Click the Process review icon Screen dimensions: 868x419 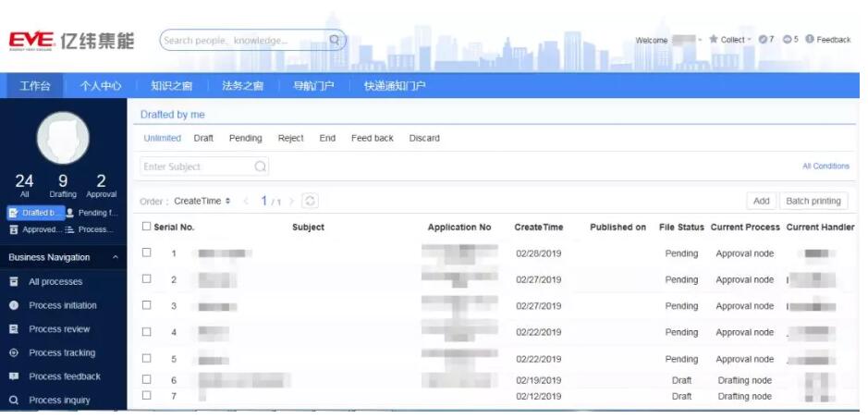coord(14,329)
